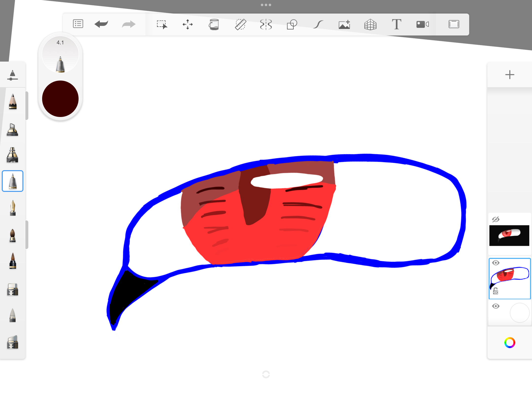Screen dimensions: 532x399
Task: Open the iPad multitasking handle
Action: (x=266, y=4)
